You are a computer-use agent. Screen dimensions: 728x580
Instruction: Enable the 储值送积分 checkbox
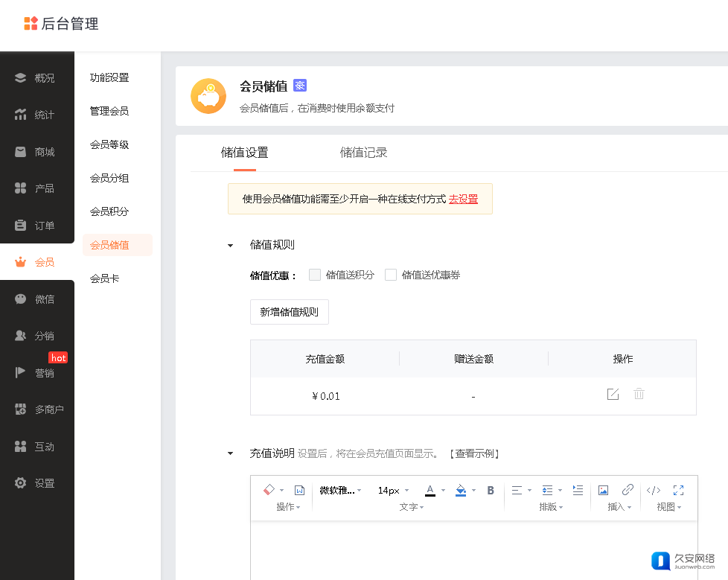(315, 275)
